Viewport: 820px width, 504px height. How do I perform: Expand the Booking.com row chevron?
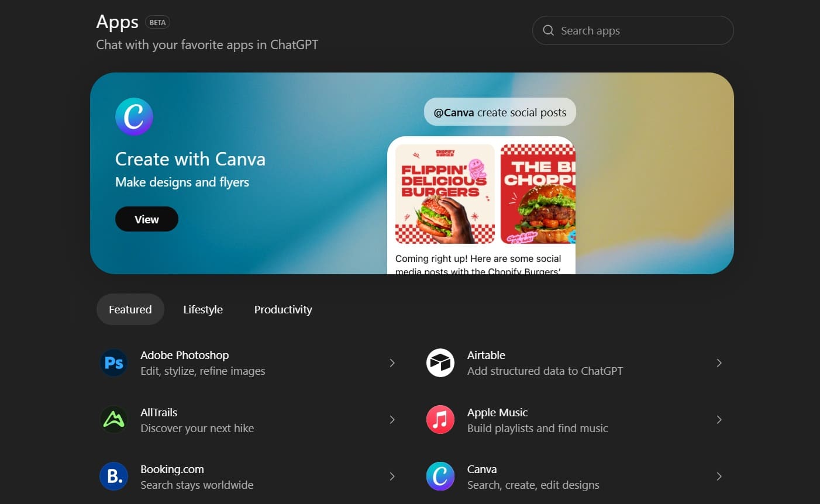pyautogui.click(x=392, y=476)
